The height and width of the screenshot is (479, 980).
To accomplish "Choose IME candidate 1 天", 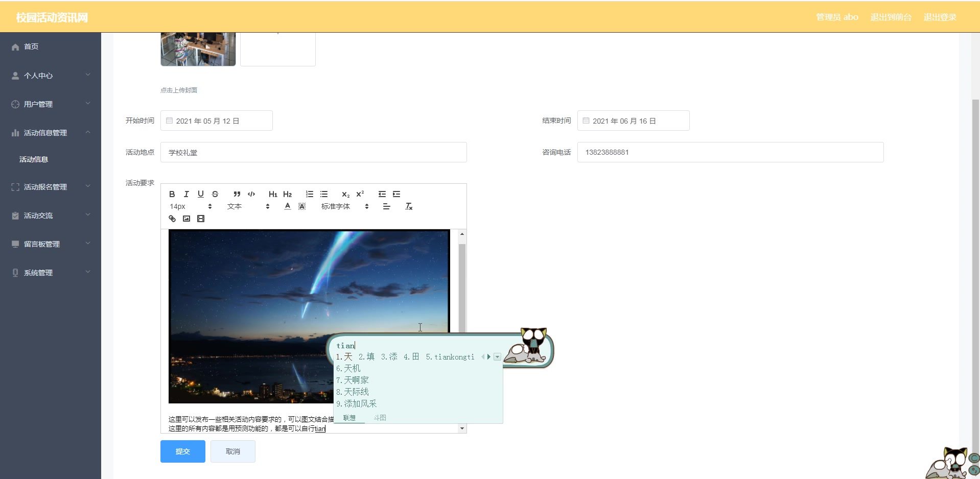I will point(344,356).
